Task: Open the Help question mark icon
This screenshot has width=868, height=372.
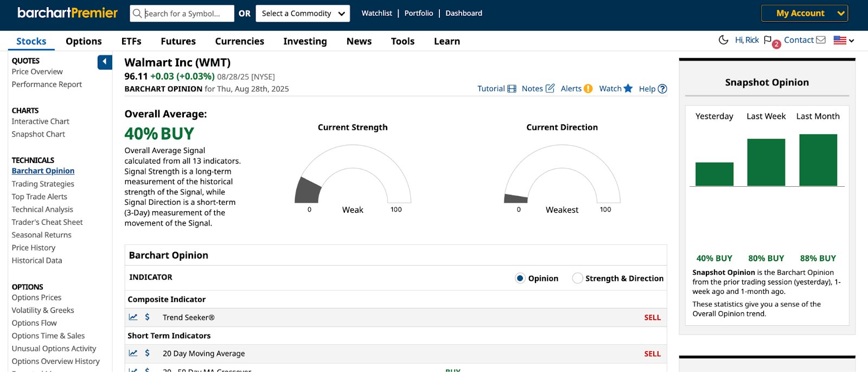Action: click(x=662, y=89)
